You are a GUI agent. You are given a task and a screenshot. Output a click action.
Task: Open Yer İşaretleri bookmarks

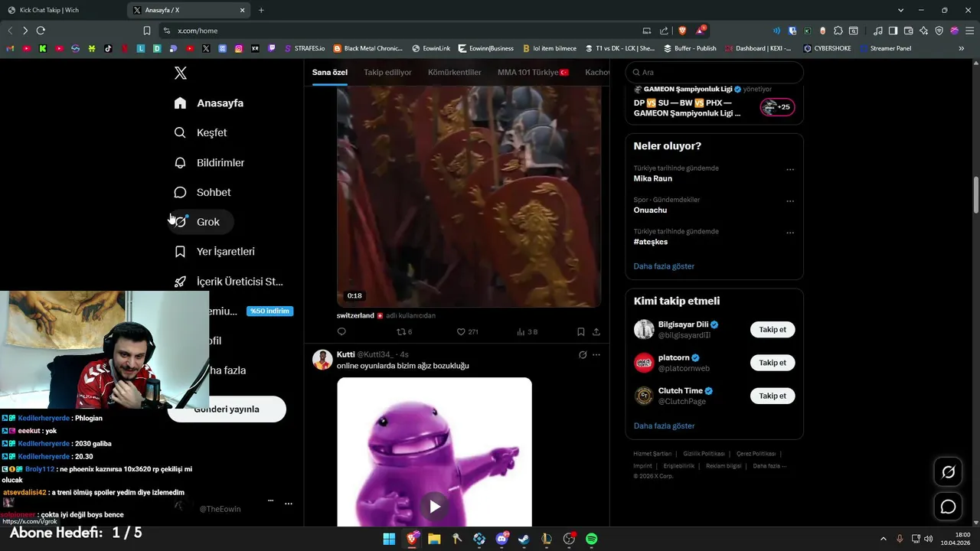[215, 252]
